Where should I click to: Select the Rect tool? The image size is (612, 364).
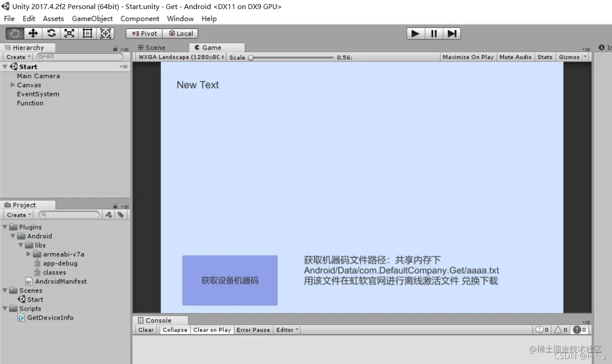(x=87, y=33)
